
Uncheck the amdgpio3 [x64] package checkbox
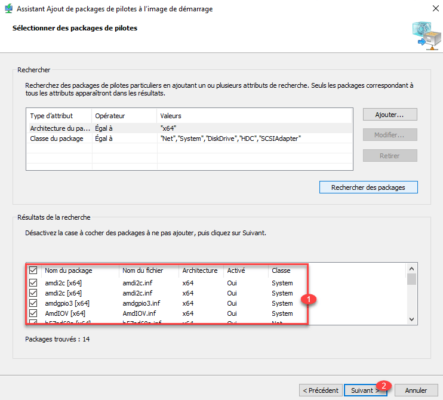(x=33, y=303)
